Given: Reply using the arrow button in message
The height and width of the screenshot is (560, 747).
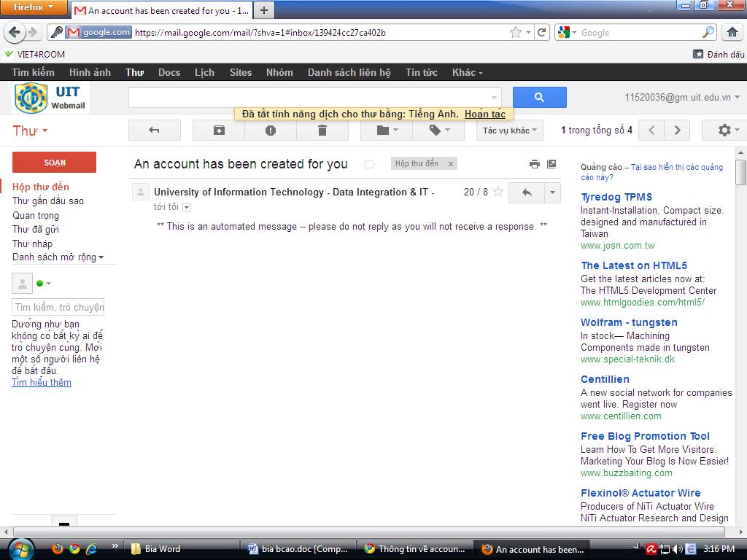Looking at the screenshot, I should click(x=527, y=192).
